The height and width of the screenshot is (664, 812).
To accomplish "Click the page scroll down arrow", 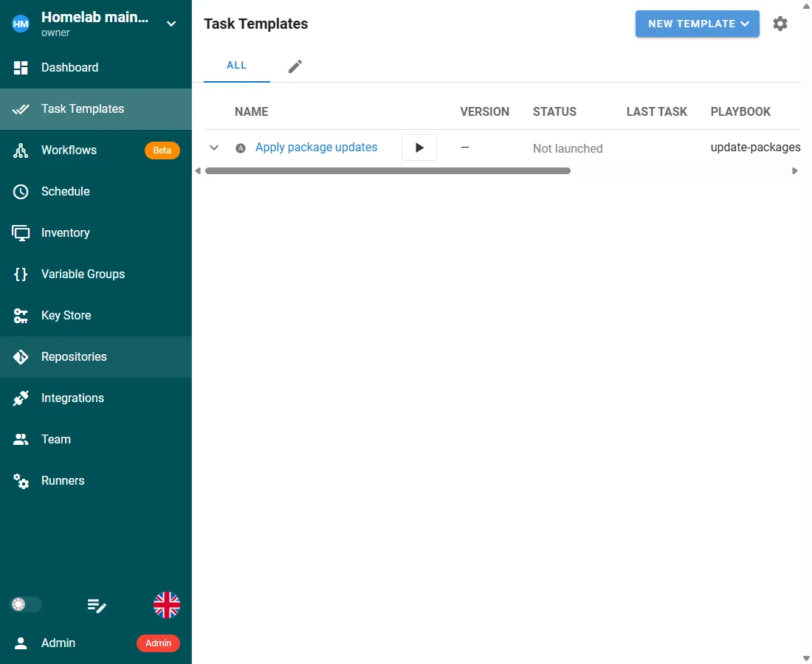I will tap(806, 658).
